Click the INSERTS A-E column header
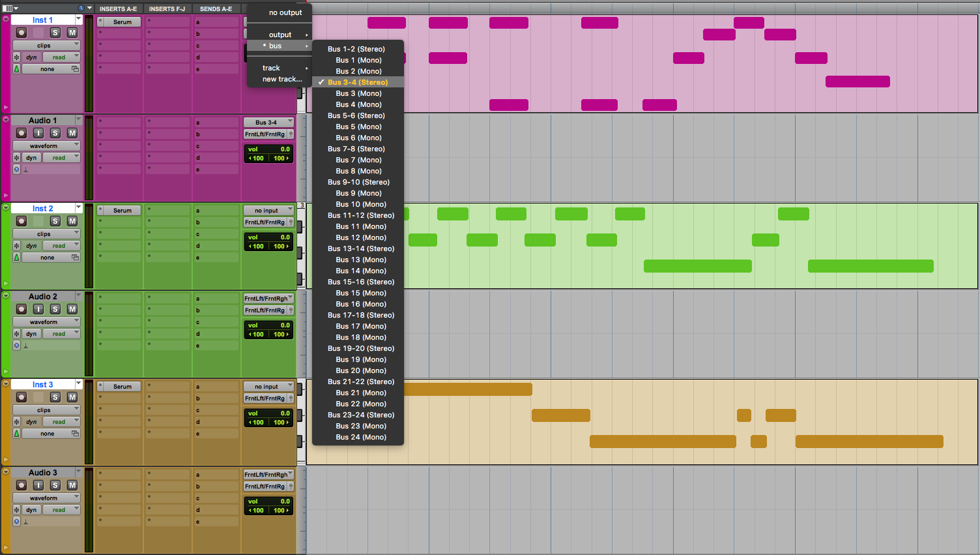 tap(118, 8)
